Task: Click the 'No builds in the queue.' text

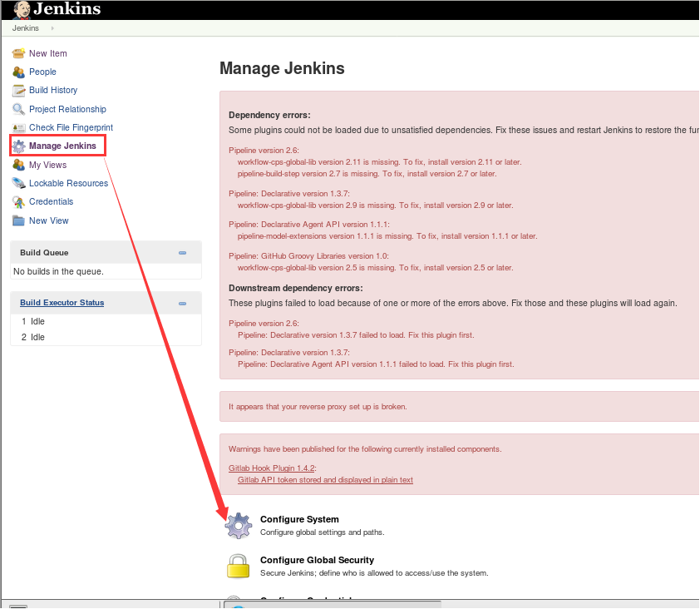Action: tap(58, 272)
